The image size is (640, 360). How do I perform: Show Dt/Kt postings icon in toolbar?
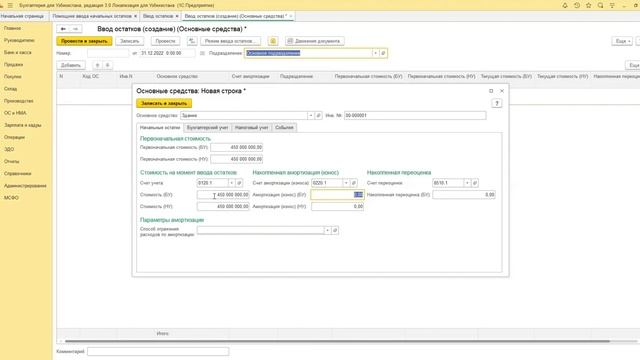pyautogui.click(x=192, y=41)
